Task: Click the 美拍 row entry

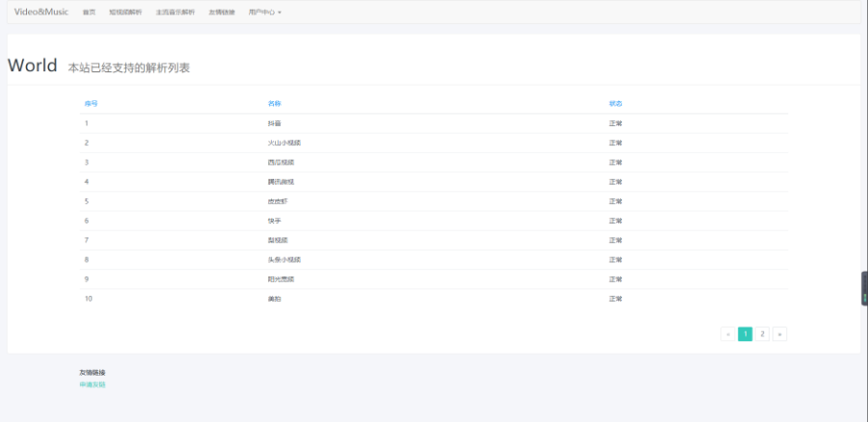Action: tap(275, 299)
